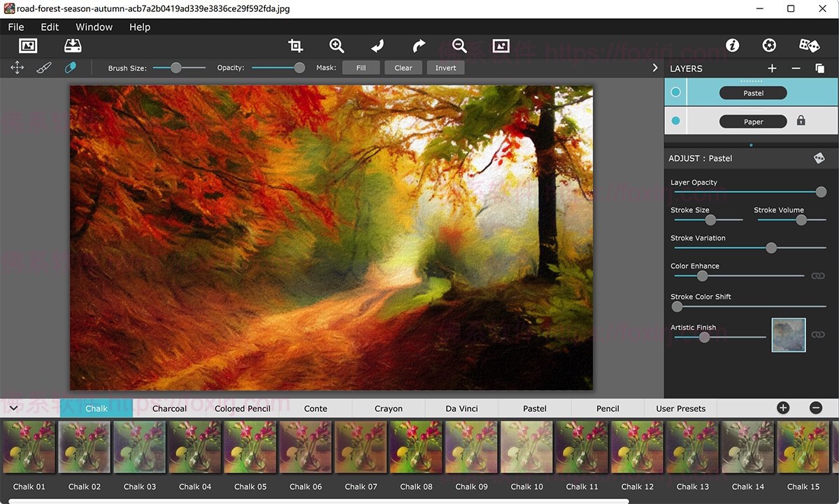Click the info icon
Screen dimensions: 839x504
pos(732,44)
